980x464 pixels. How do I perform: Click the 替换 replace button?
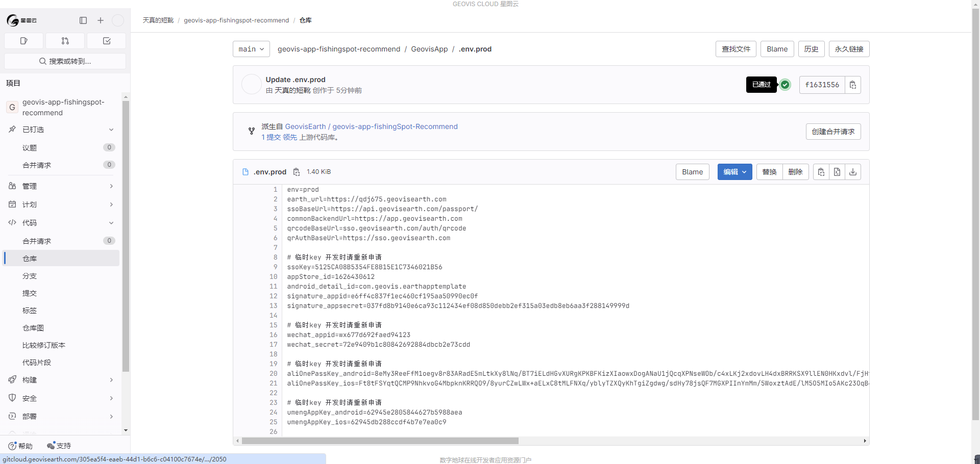tap(769, 172)
